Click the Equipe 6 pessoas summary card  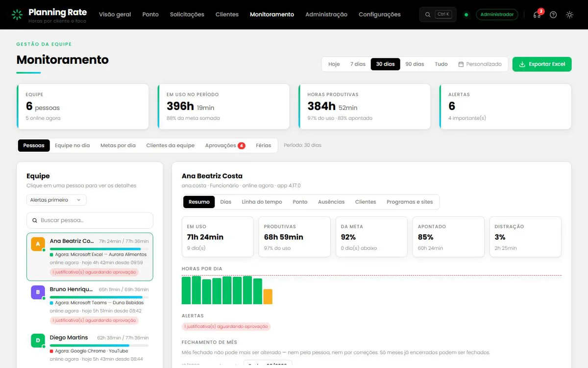coord(83,106)
